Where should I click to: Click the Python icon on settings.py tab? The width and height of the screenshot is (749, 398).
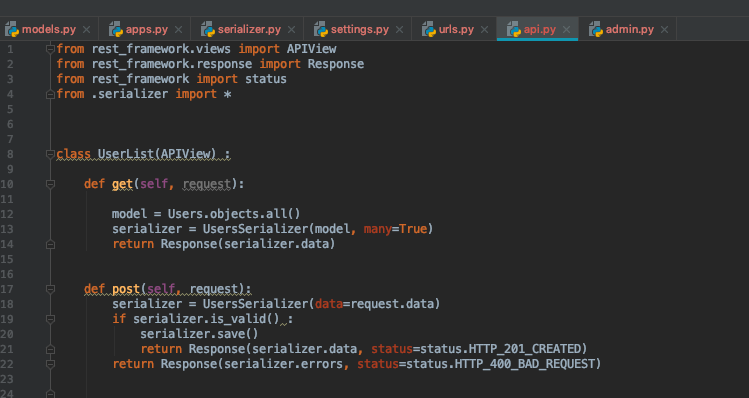(321, 29)
